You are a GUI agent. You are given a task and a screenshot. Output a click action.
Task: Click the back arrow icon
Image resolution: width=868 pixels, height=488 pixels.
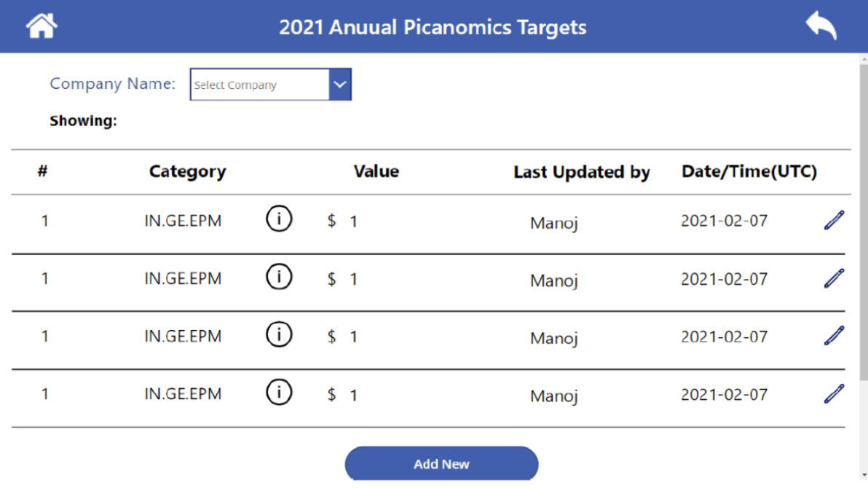pos(821,26)
